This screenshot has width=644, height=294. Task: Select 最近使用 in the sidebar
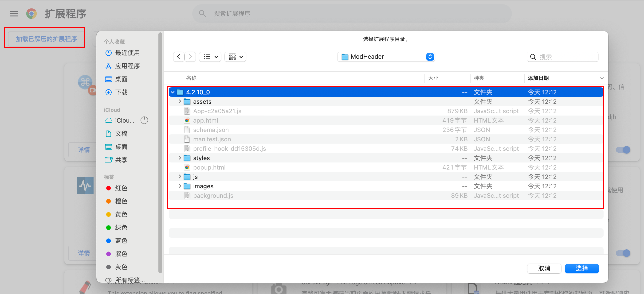point(127,53)
